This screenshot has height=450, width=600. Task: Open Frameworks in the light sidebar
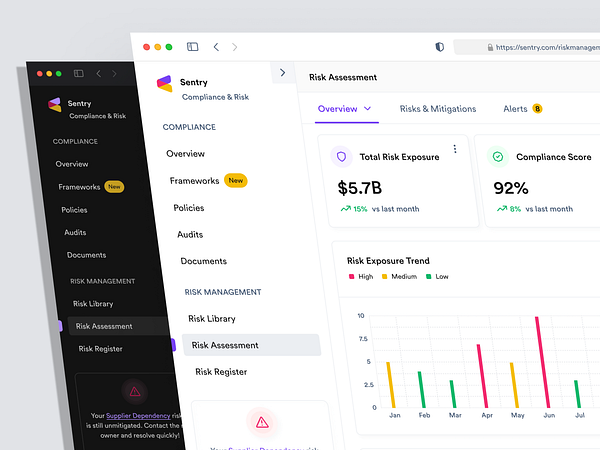tap(194, 181)
